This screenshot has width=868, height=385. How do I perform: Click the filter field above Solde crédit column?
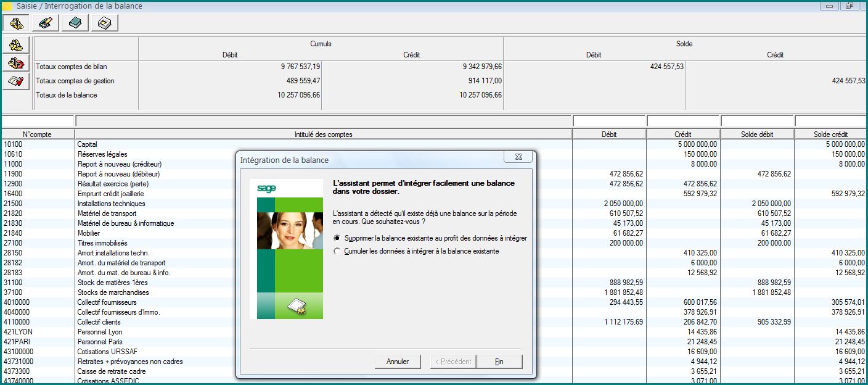(x=830, y=121)
